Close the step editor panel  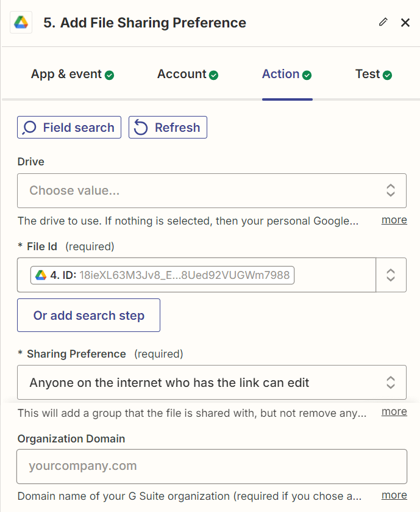pyautogui.click(x=405, y=23)
